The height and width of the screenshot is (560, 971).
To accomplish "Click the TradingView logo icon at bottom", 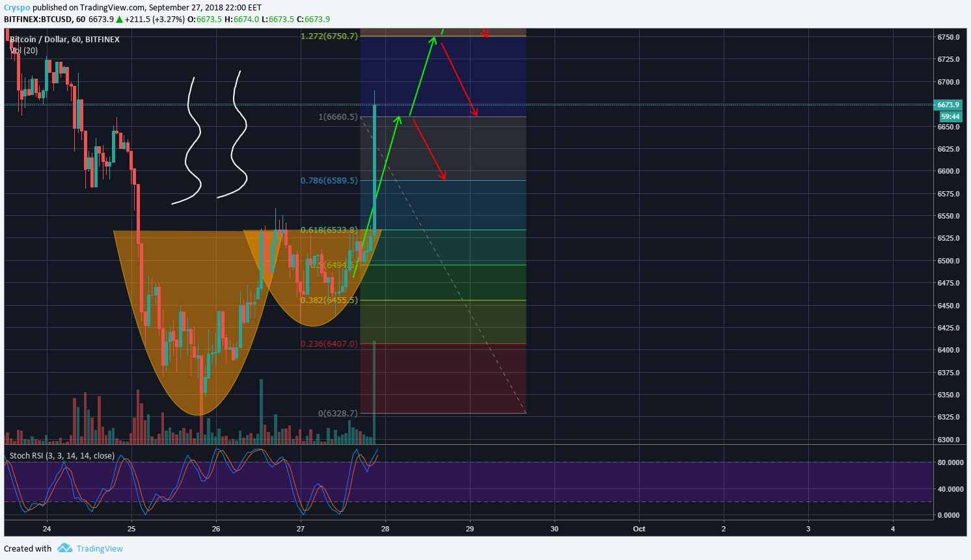I will pos(64,548).
